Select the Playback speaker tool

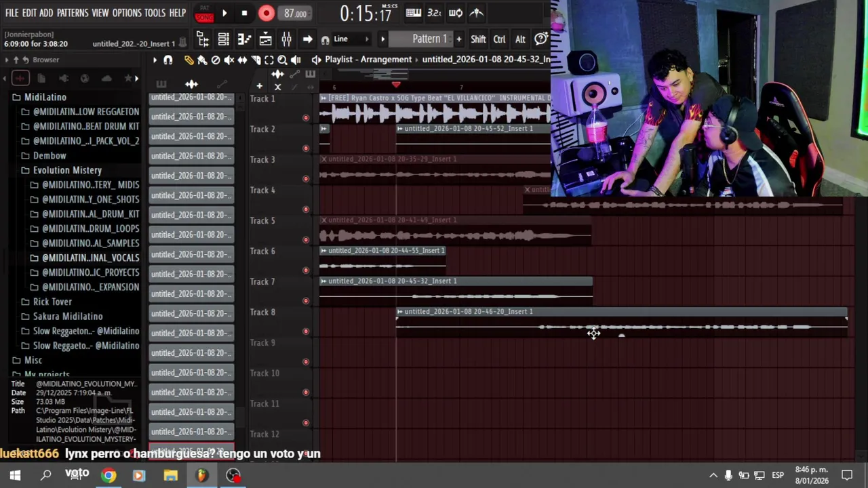[x=296, y=60]
